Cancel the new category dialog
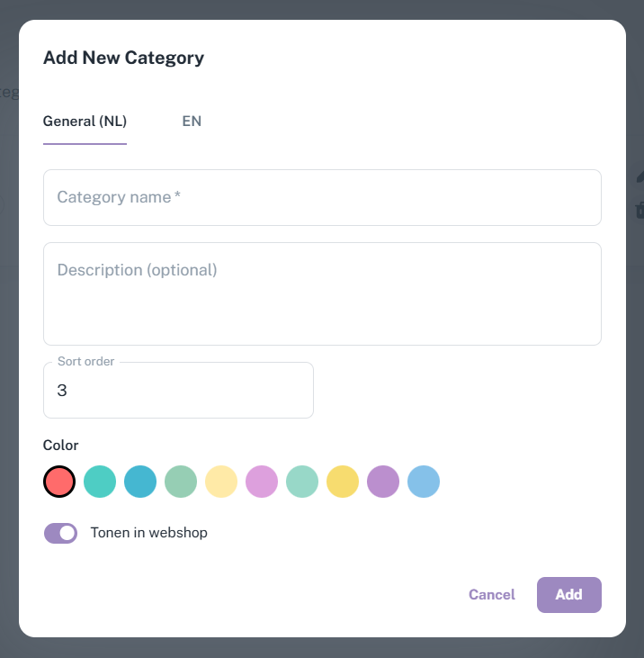644x658 pixels. tap(492, 594)
